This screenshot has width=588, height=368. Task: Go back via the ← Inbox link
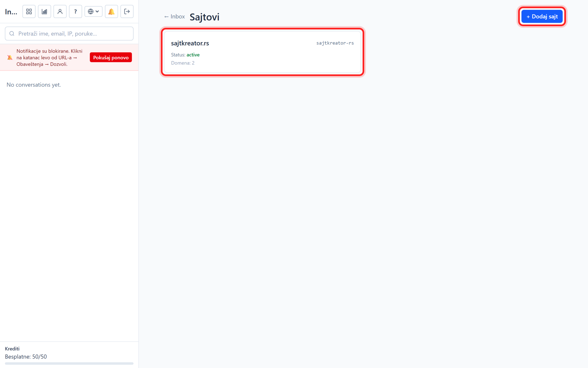point(175,17)
